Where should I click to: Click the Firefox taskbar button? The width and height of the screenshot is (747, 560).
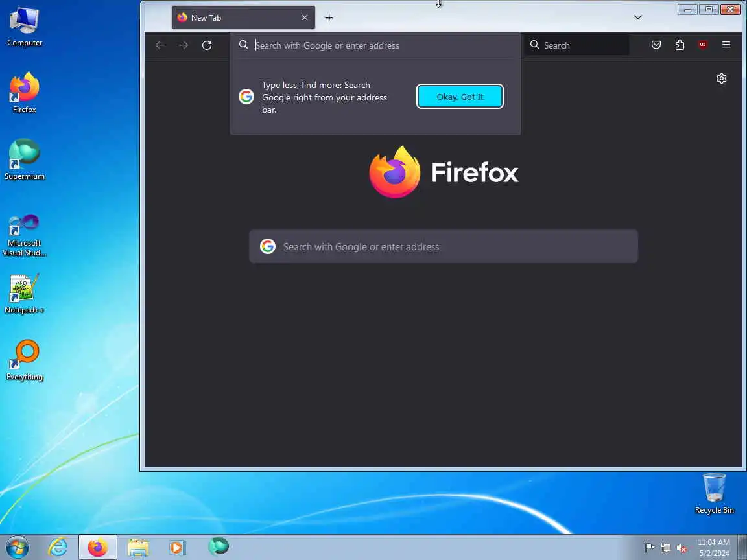98,547
